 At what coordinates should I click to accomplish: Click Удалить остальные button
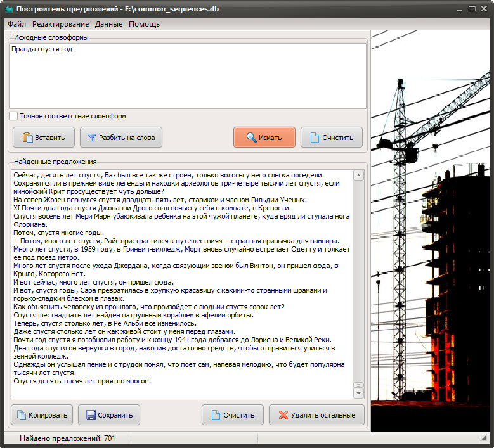pos(316,415)
